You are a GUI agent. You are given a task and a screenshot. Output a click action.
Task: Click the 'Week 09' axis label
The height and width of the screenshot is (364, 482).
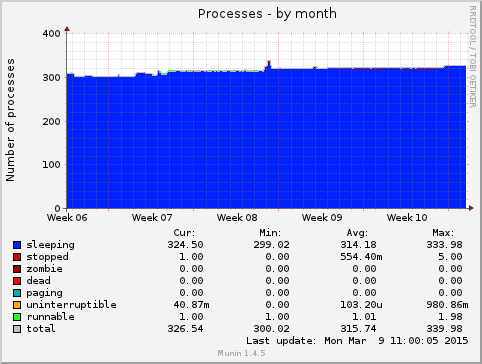tap(322, 218)
